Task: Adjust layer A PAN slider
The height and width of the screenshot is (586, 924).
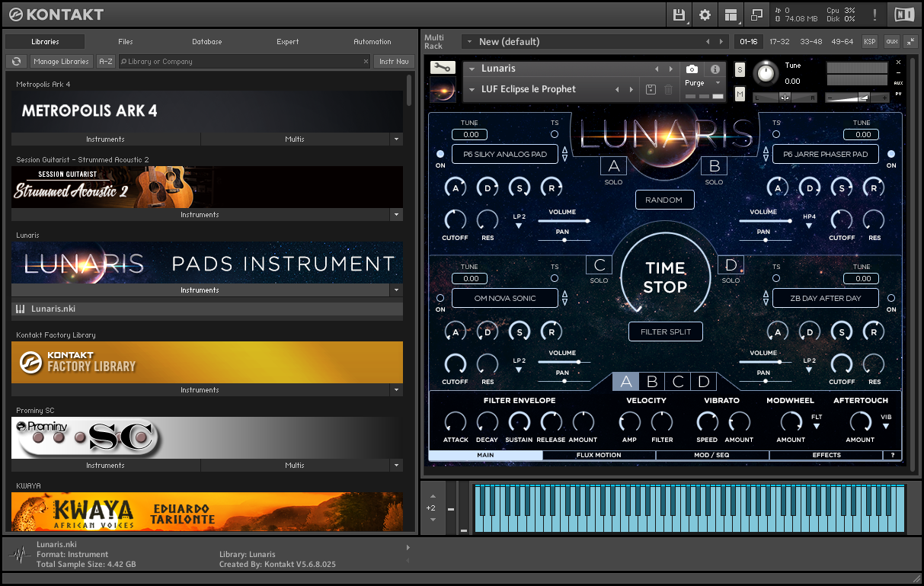Action: (x=563, y=240)
